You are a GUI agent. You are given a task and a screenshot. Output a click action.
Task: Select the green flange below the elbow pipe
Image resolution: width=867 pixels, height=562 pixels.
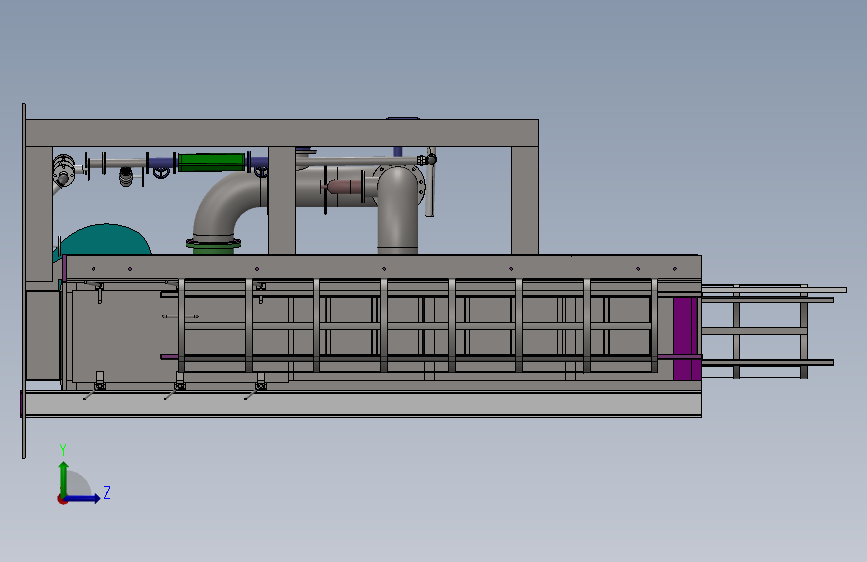[x=213, y=247]
